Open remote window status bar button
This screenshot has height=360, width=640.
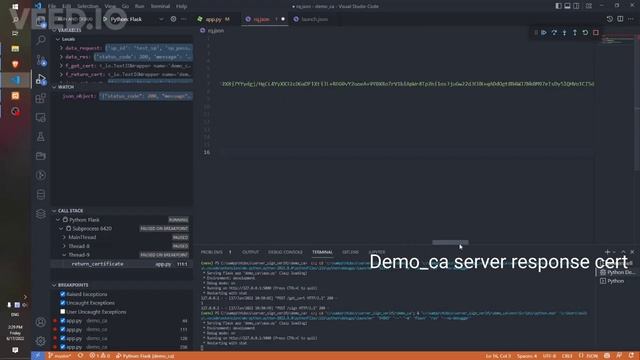pos(38,356)
